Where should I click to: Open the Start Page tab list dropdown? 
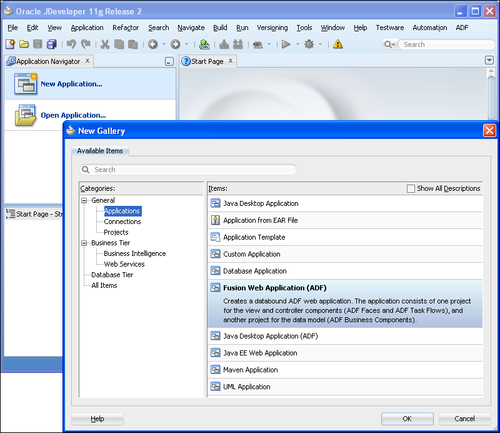point(489,60)
